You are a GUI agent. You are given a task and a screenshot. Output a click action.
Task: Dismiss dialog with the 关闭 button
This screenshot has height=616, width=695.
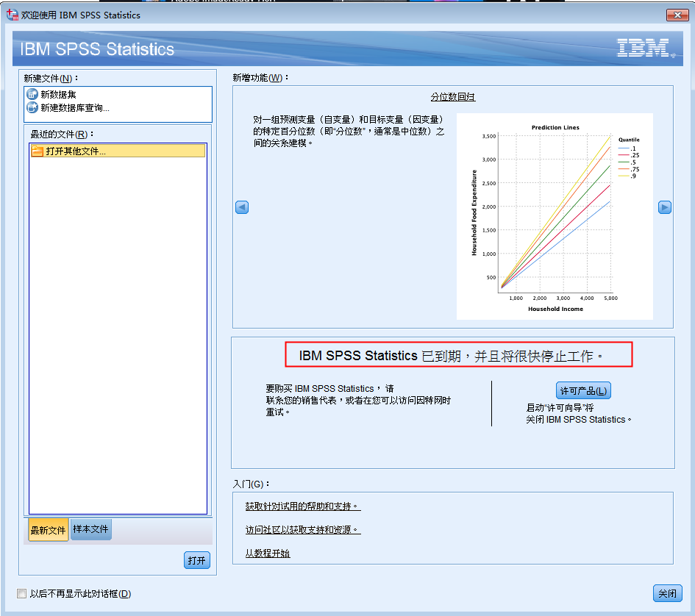point(667,593)
